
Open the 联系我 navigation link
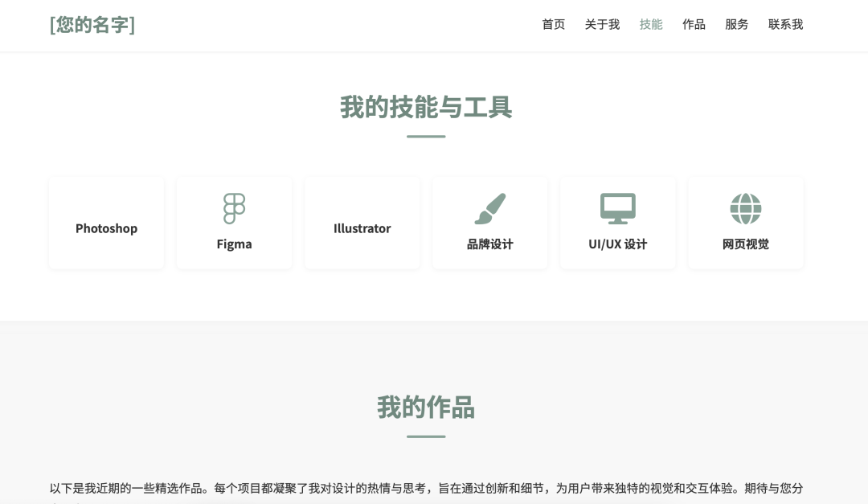785,25
